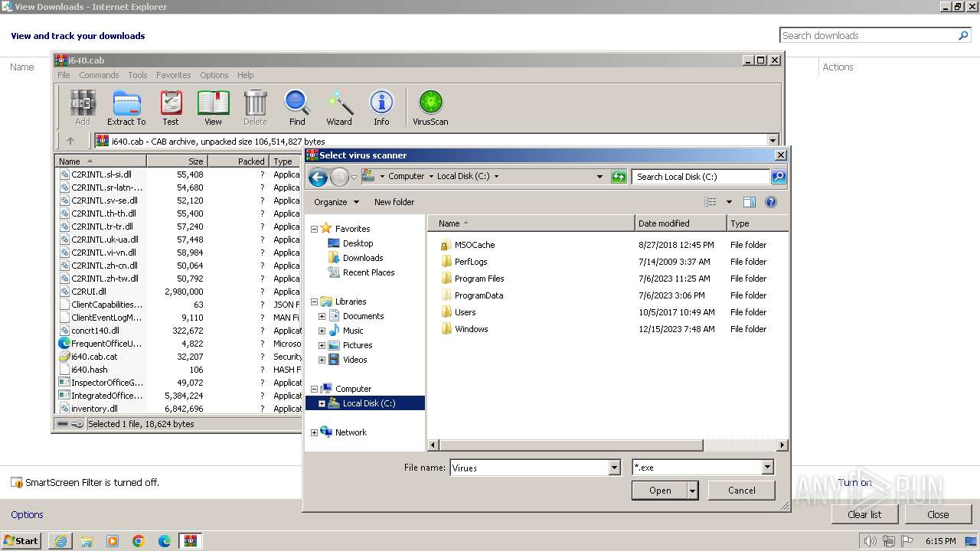Click the Add toolbar icon in WinRAR

point(83,108)
